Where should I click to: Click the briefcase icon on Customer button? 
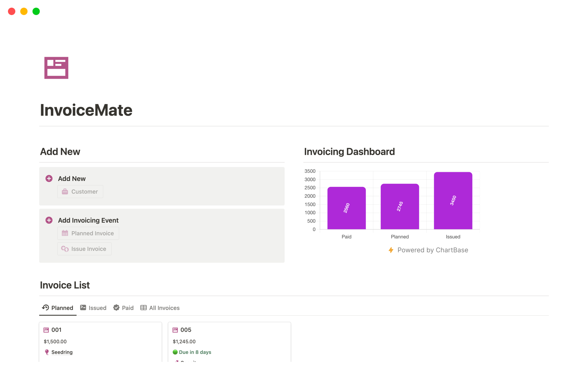coord(65,192)
